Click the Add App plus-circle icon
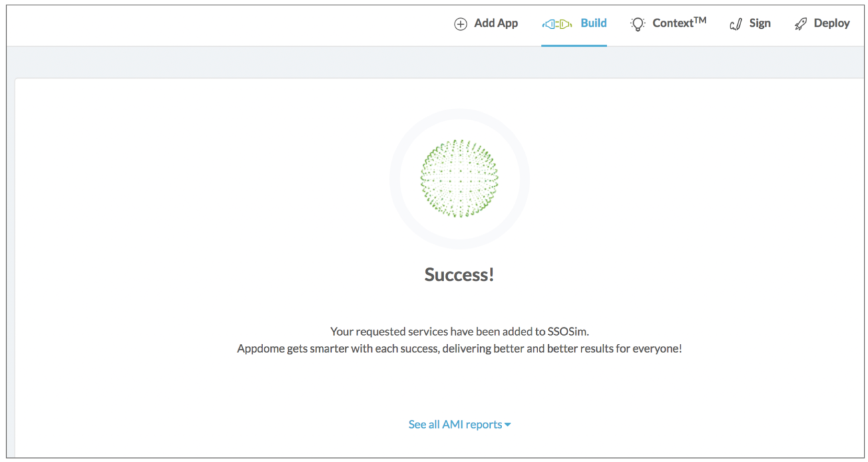This screenshot has height=462, width=868. 460,23
